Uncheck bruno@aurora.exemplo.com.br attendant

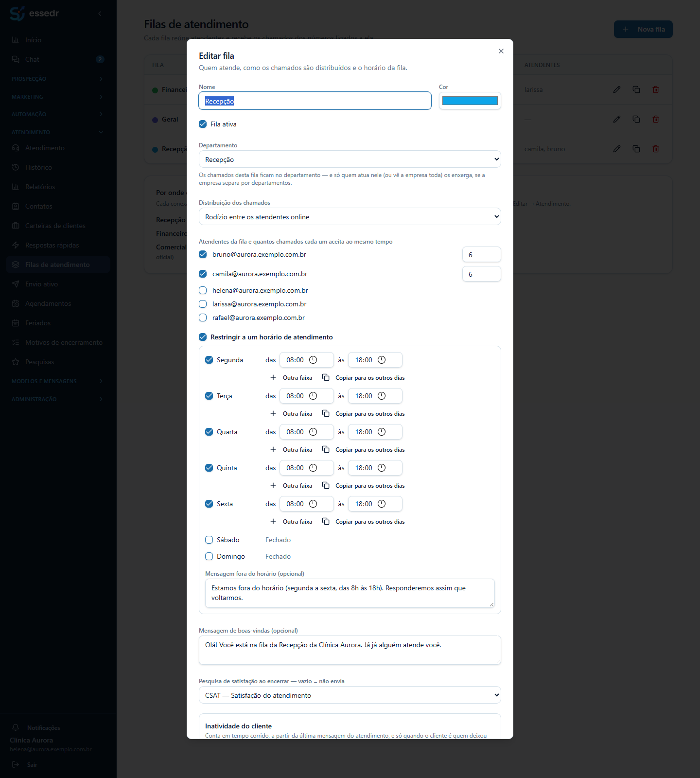click(203, 254)
